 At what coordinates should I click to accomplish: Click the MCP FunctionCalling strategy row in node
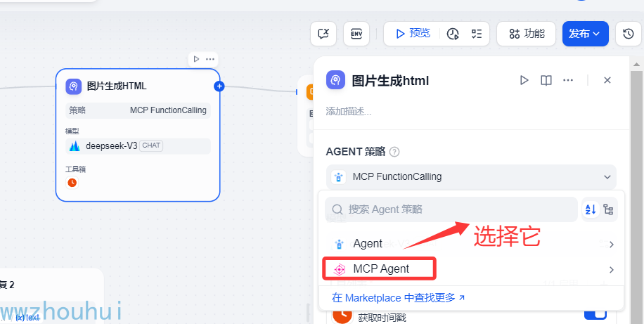[x=138, y=110]
